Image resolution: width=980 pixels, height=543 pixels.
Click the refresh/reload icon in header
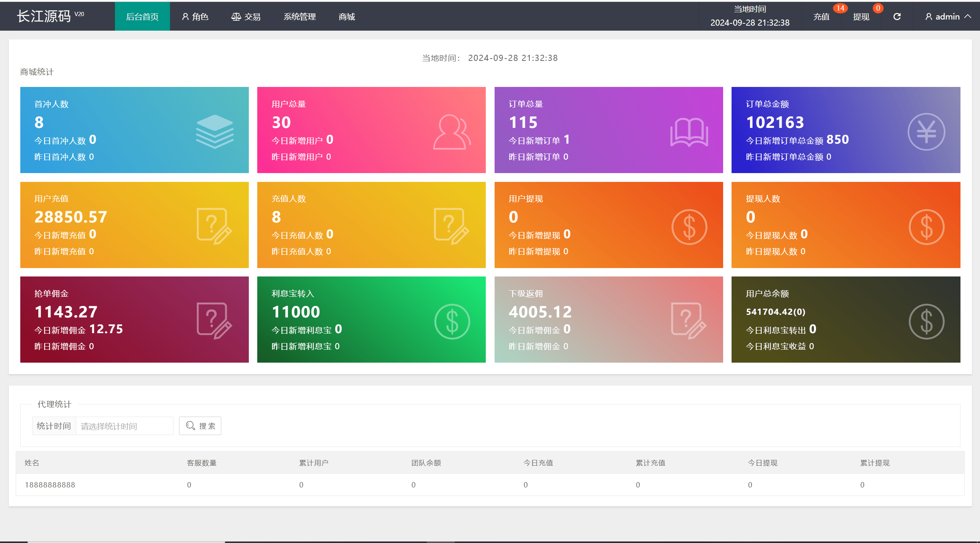coord(894,16)
